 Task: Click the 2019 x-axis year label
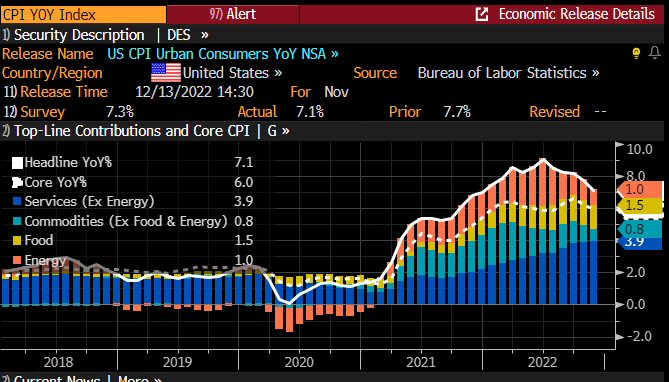click(177, 362)
